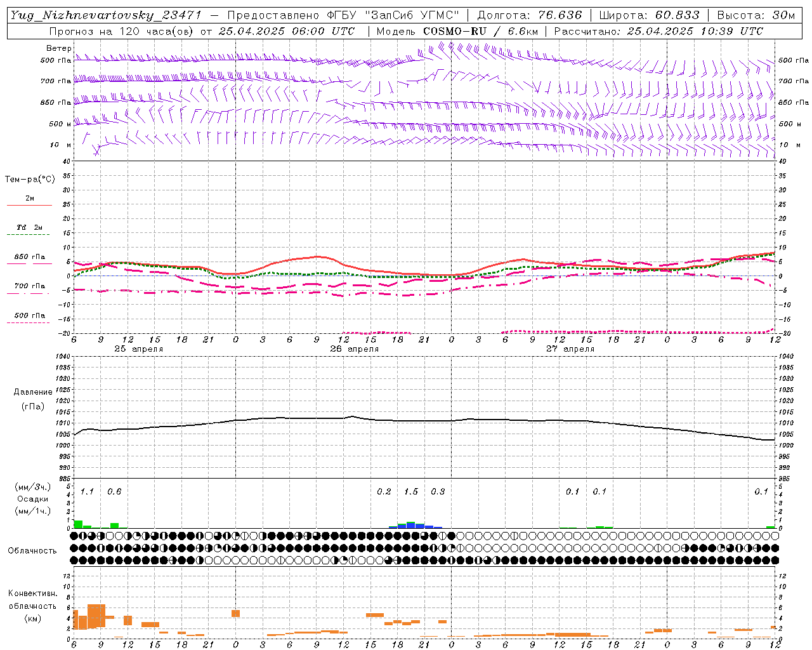Image resolution: width=812 pixels, height=650 pixels.
Task: Click the (гПа) pressure unit label
Action: tap(33, 406)
